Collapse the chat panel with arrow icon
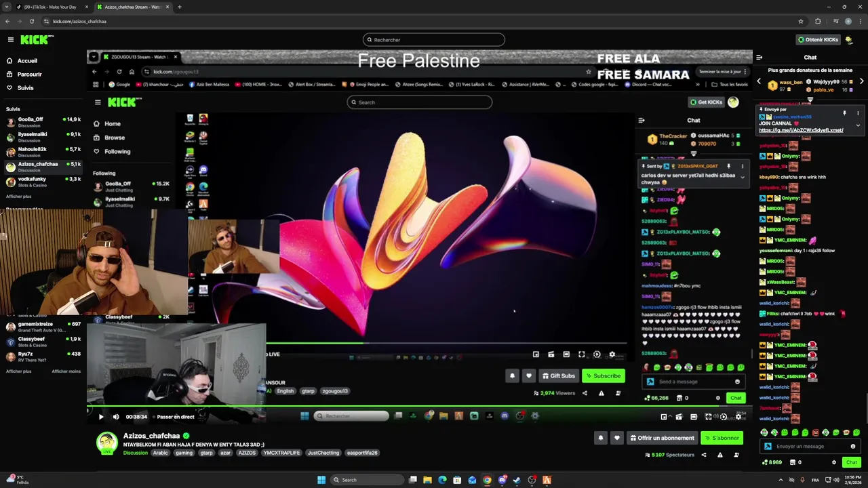Viewport: 868px width, 488px height. [x=759, y=58]
